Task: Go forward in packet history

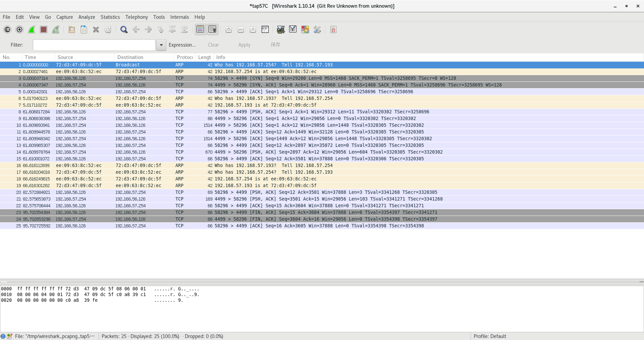Action: click(x=148, y=30)
